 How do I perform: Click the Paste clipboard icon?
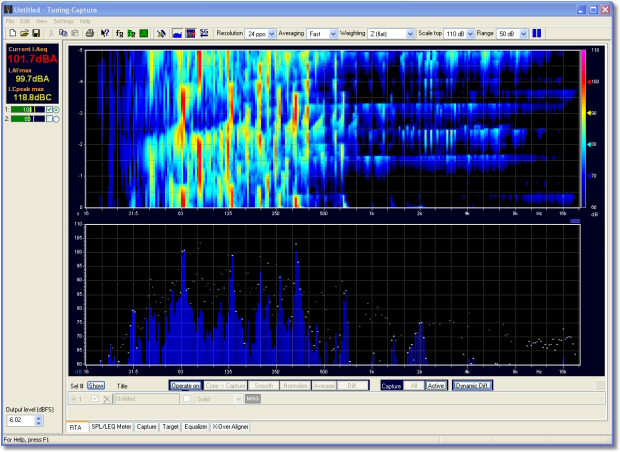75,34
